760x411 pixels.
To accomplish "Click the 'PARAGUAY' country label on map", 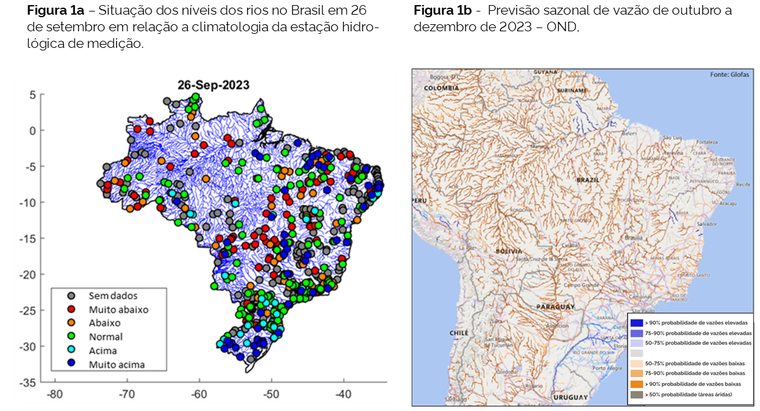I will coord(555,307).
